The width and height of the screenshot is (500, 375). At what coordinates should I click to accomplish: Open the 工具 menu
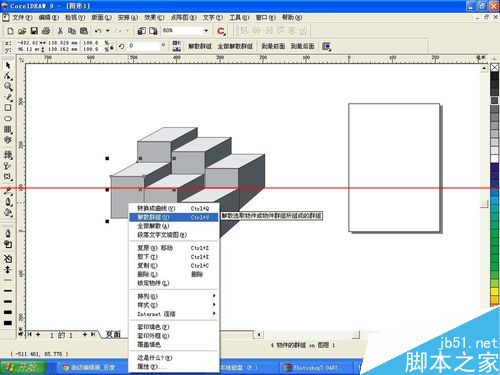coord(239,17)
